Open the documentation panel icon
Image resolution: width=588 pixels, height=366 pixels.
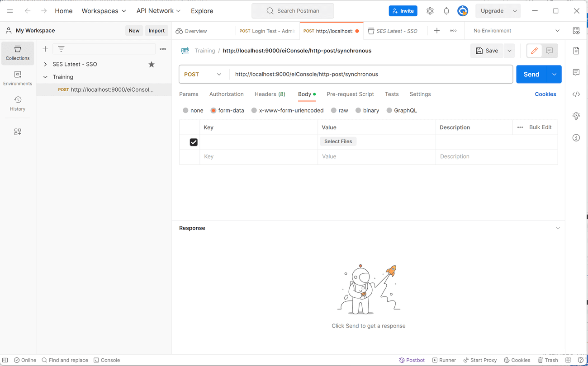pyautogui.click(x=576, y=51)
